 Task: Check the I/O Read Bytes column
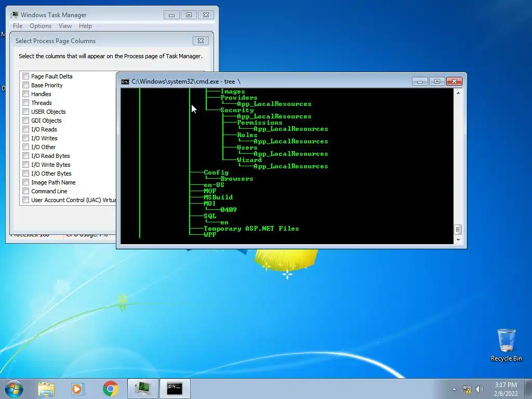click(26, 155)
